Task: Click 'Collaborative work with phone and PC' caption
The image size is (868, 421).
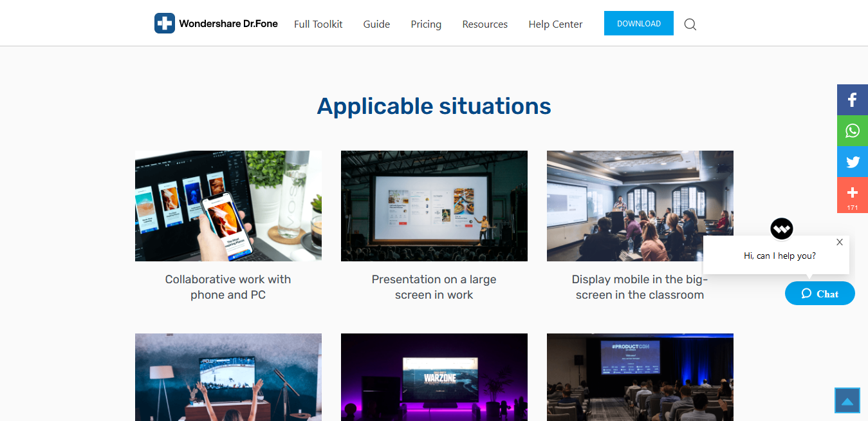Action: pyautogui.click(x=228, y=287)
